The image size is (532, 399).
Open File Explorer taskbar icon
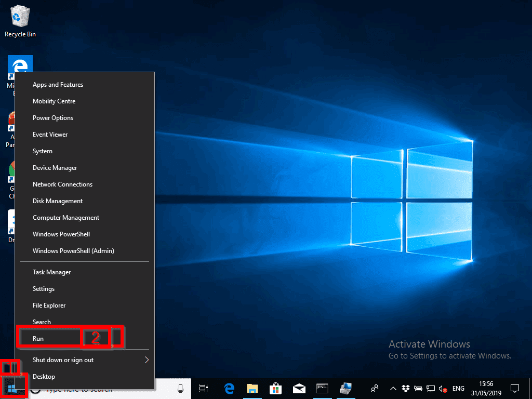pyautogui.click(x=252, y=389)
